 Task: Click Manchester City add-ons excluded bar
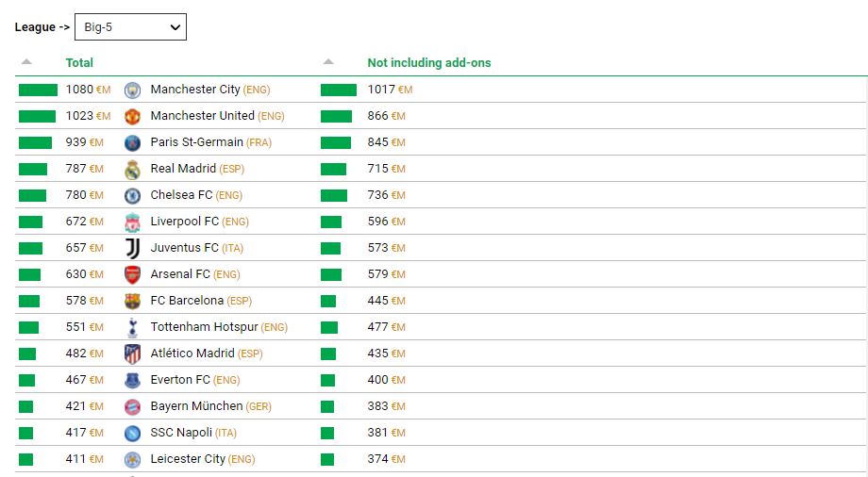click(339, 90)
